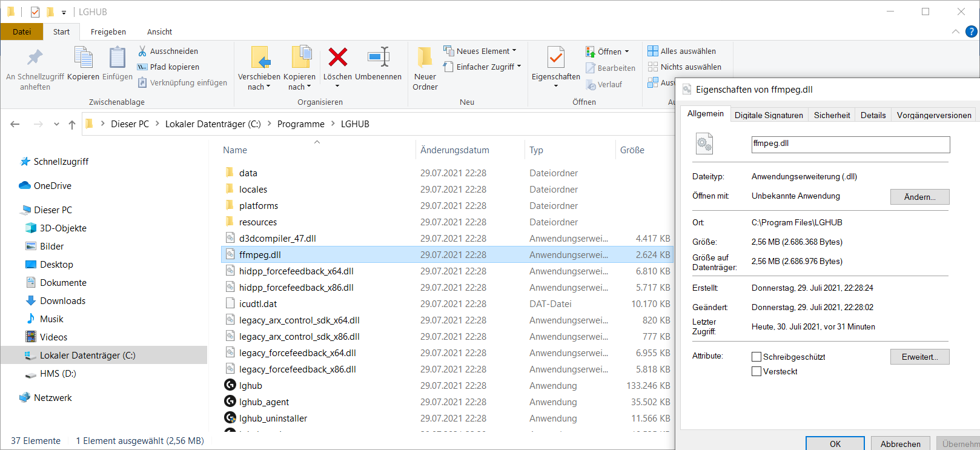
Task: Create a new folder (Neuer Ordner)
Action: pyautogui.click(x=425, y=68)
